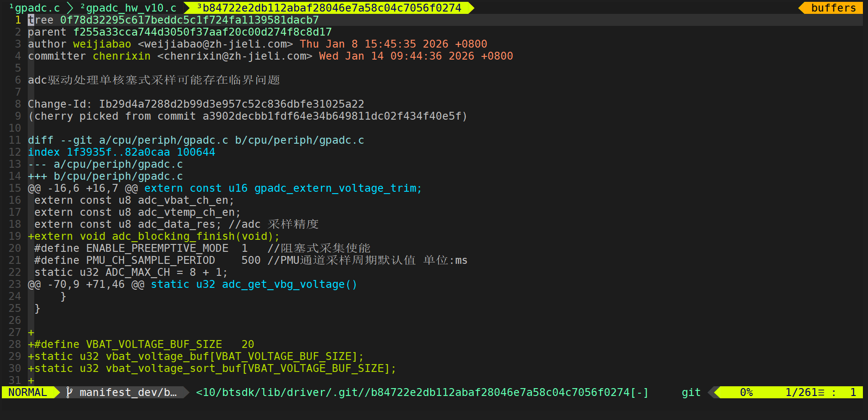Click the Chinese commit message on line 6

point(154,80)
